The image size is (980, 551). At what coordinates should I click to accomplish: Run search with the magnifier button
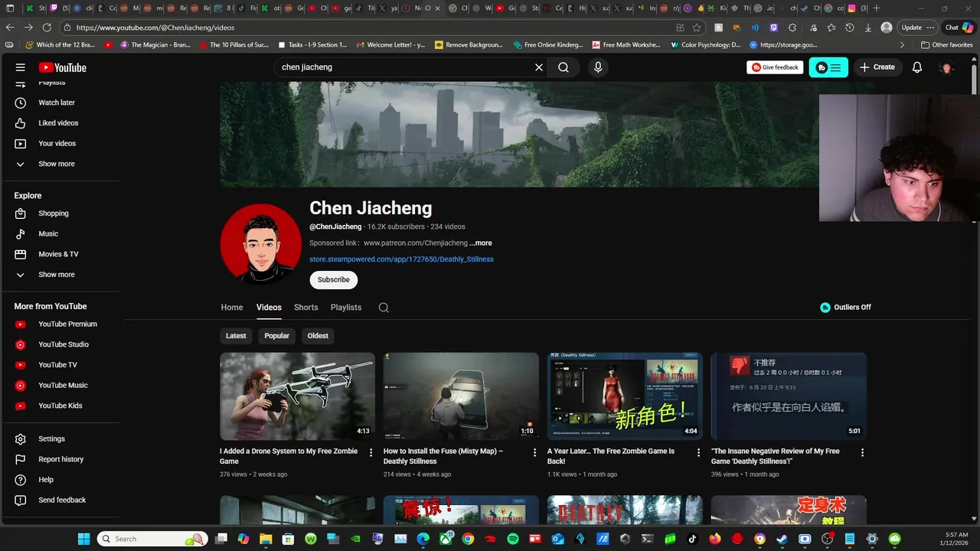(x=563, y=67)
